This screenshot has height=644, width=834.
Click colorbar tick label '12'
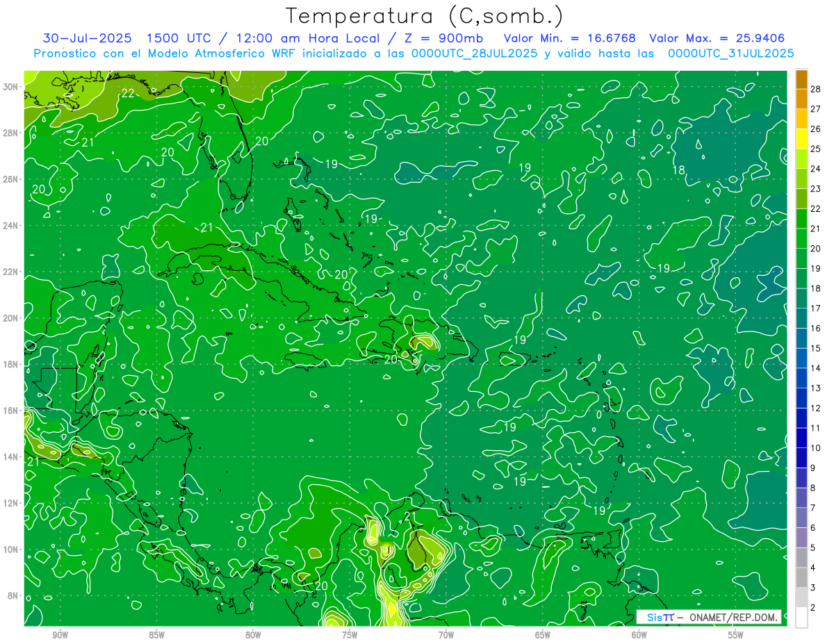816,408
